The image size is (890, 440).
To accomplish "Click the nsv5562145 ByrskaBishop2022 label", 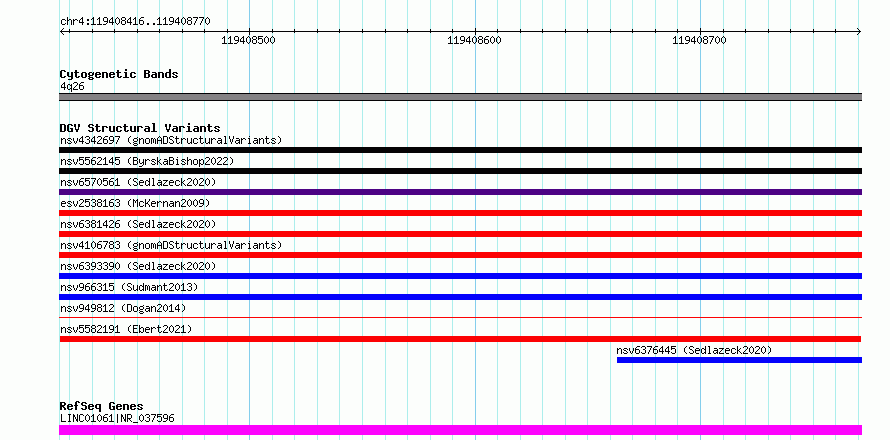I will click(147, 161).
